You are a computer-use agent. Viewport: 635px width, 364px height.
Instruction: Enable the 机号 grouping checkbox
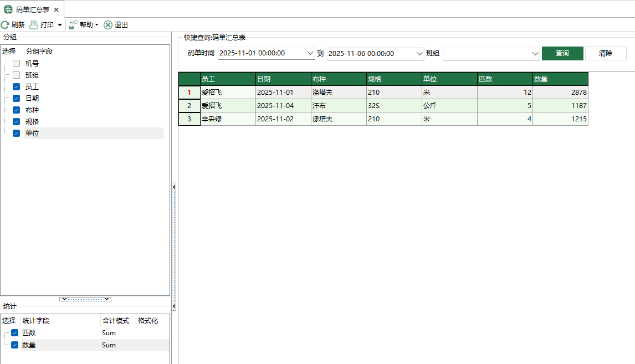15,63
